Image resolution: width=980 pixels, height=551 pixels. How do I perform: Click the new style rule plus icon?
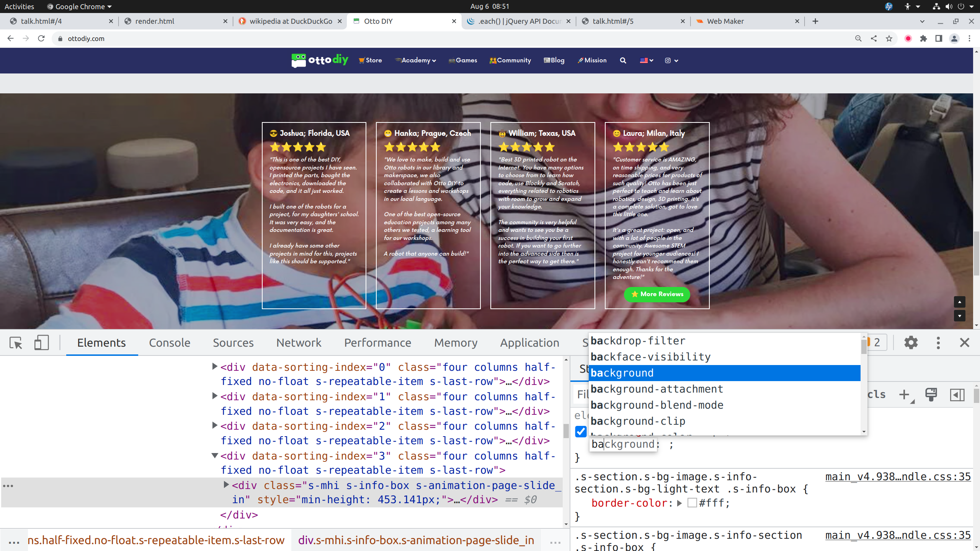904,395
